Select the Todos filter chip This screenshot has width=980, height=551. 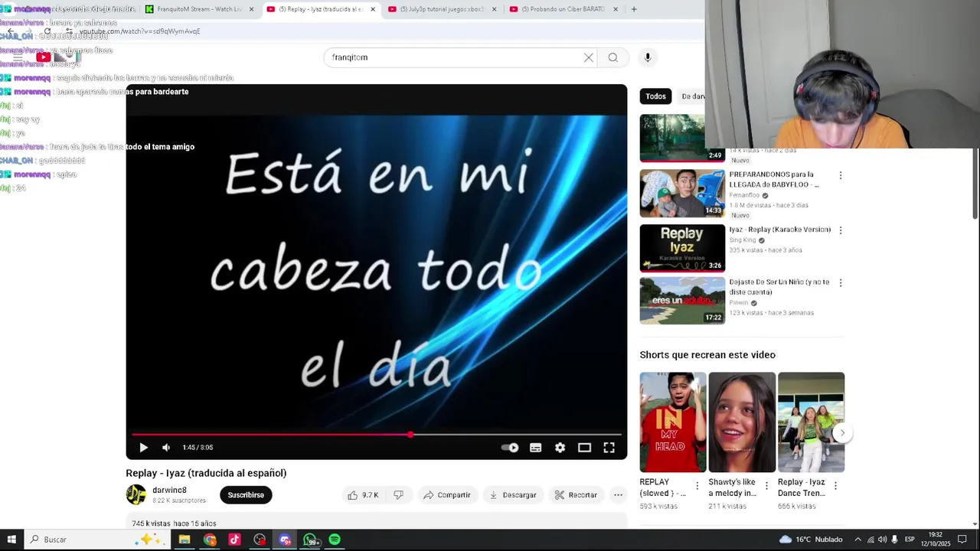[655, 96]
